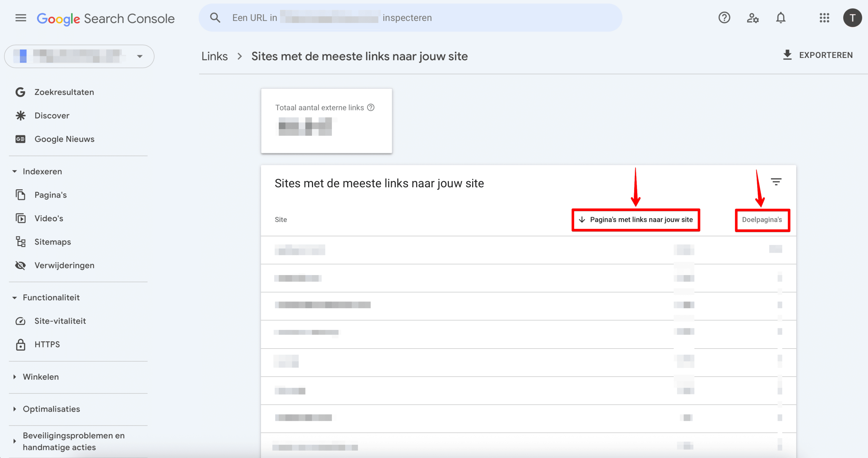
Task: Expand Beveiligingsproblemen en handmatige acties
Action: coord(14,441)
